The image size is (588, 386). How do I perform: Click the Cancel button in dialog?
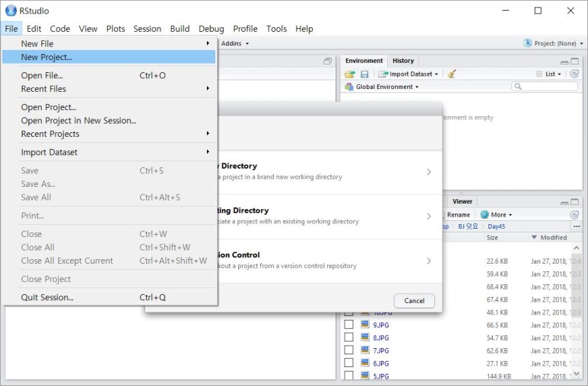415,301
